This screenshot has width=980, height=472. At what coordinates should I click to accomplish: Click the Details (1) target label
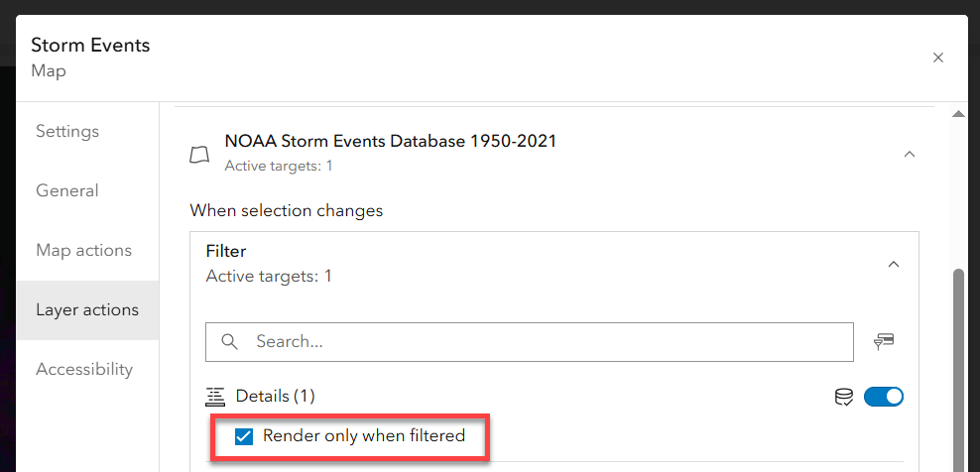[x=275, y=397]
